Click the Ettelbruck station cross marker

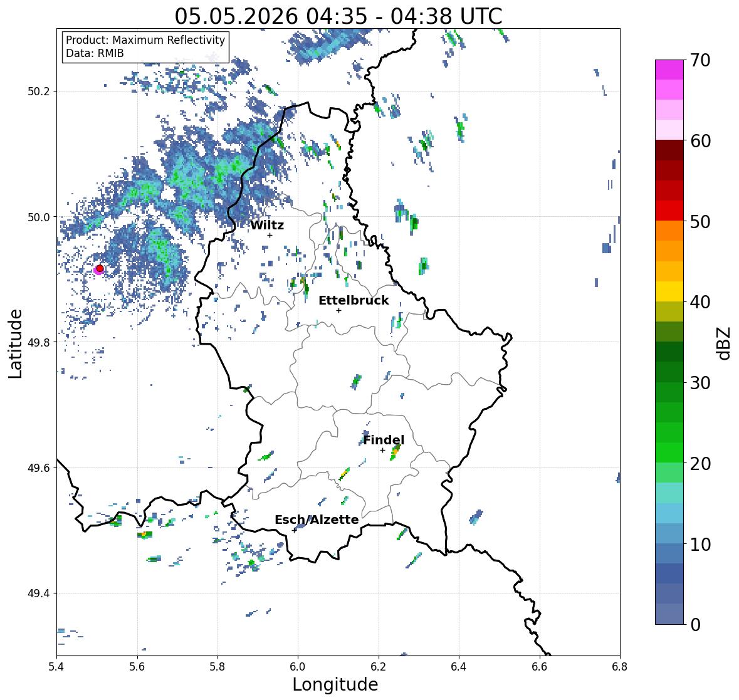tap(338, 310)
